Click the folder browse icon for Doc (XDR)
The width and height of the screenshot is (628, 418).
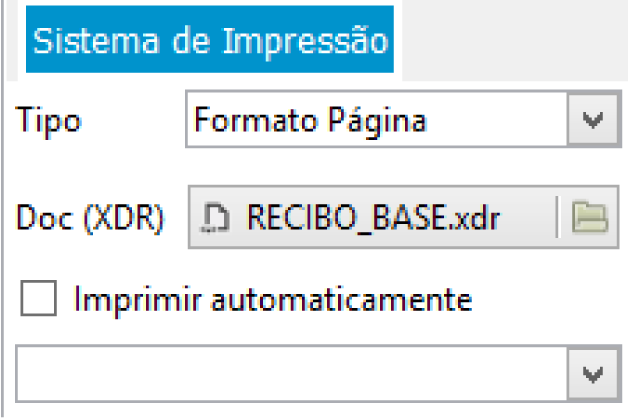[589, 216]
